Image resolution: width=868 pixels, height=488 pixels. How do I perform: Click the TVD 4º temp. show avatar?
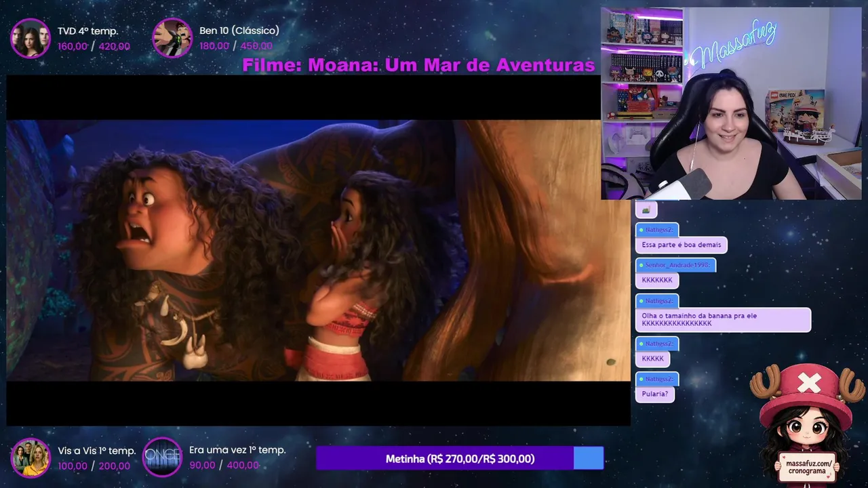point(31,38)
